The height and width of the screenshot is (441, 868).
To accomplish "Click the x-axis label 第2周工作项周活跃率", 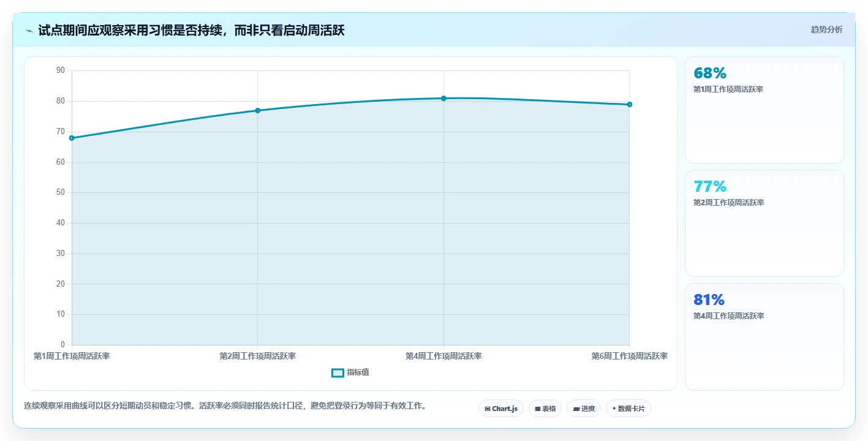I will 257,356.
